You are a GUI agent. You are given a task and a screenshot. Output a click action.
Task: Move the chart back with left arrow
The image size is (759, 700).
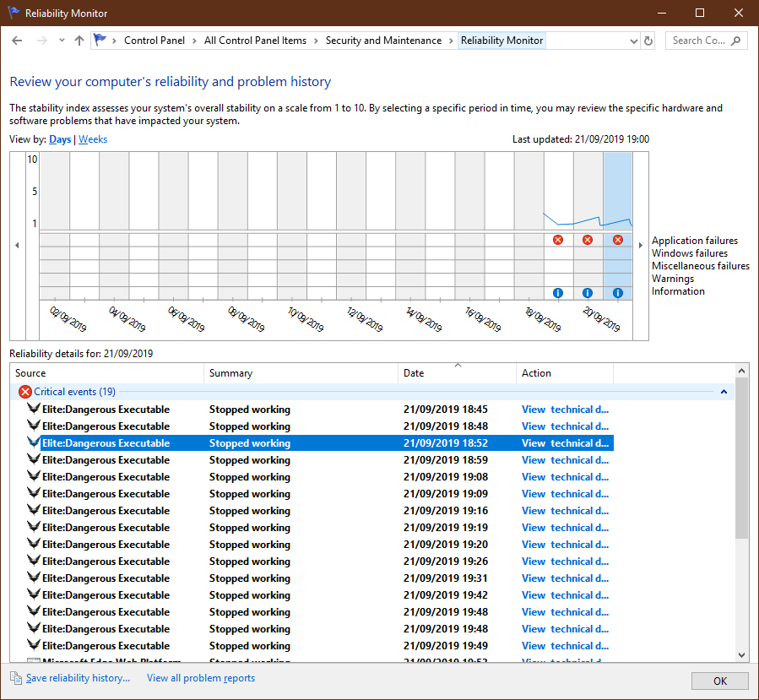coord(18,246)
